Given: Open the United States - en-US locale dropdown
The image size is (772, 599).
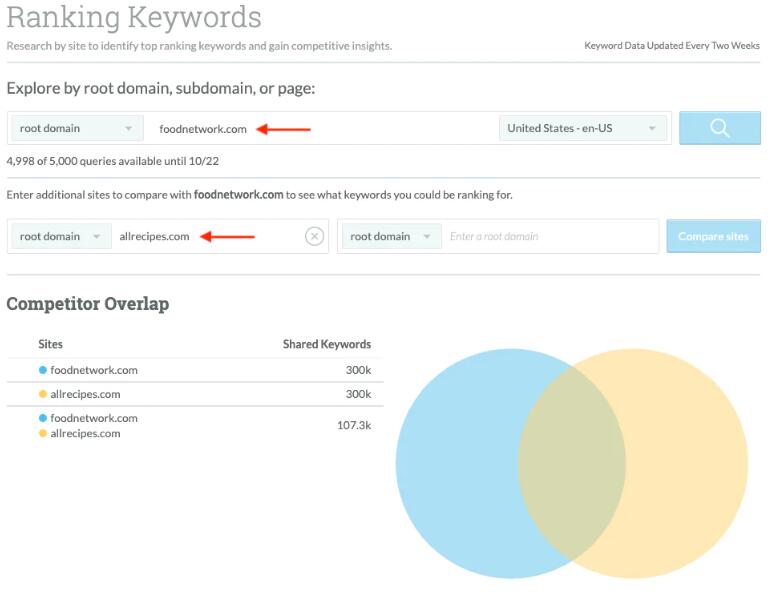Looking at the screenshot, I should [x=583, y=128].
